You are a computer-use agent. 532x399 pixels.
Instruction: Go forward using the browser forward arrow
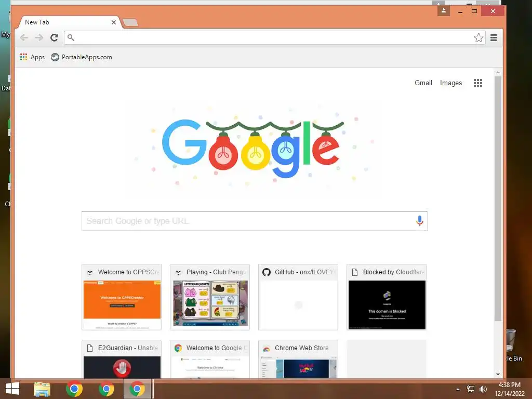click(39, 37)
